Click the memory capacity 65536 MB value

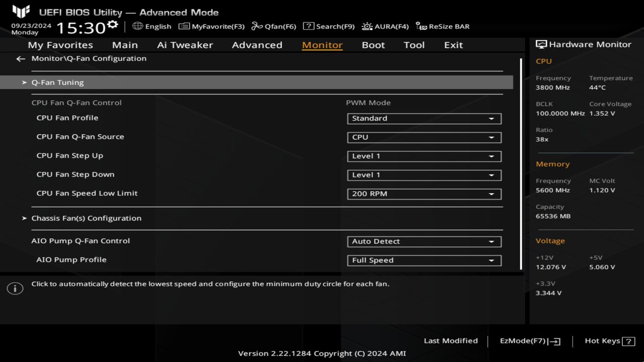553,216
